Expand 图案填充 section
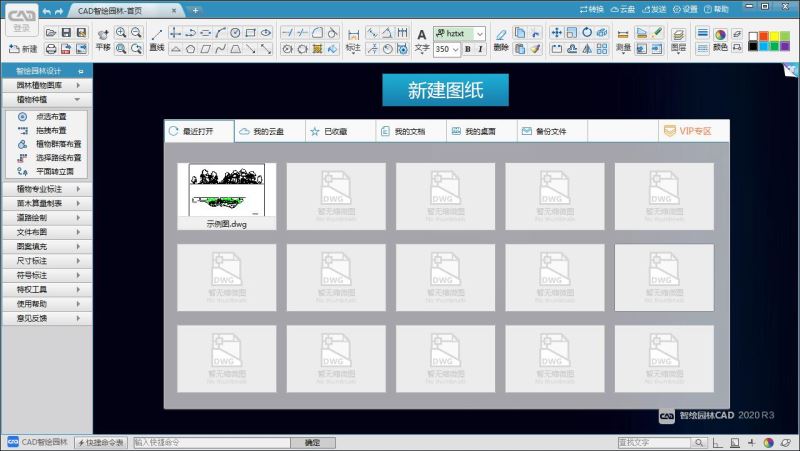This screenshot has width=800, height=451. click(47, 246)
